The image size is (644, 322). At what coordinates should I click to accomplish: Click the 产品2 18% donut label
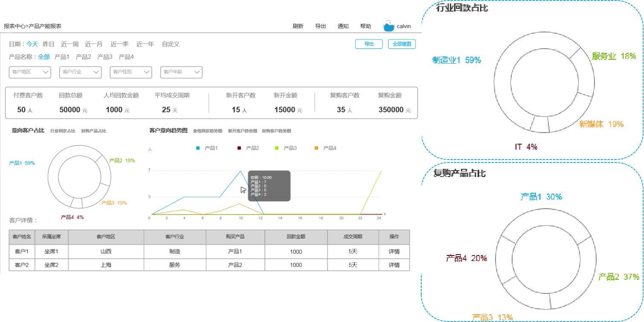(x=122, y=161)
